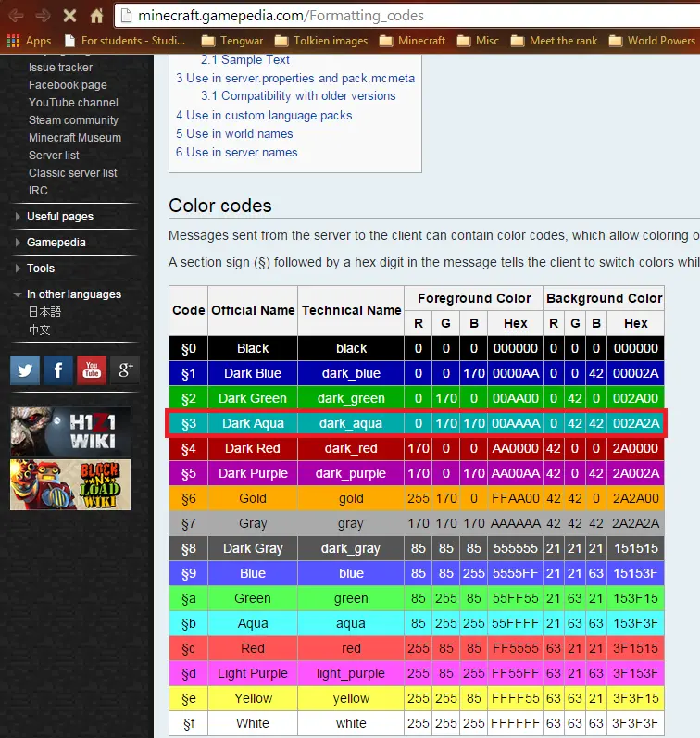Jump to Use in server names
This screenshot has width=700, height=738.
236,153
